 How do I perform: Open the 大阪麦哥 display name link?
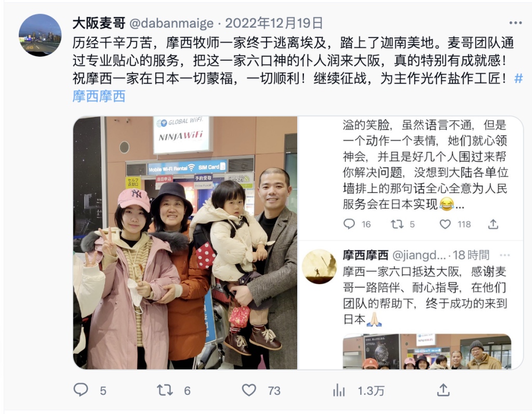99,23
